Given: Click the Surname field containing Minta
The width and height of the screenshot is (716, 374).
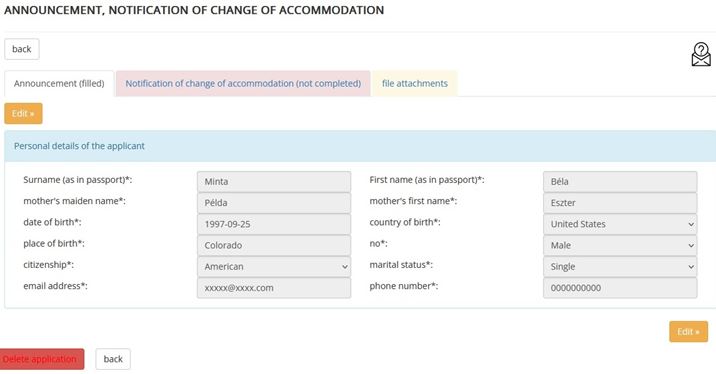Looking at the screenshot, I should click(274, 182).
